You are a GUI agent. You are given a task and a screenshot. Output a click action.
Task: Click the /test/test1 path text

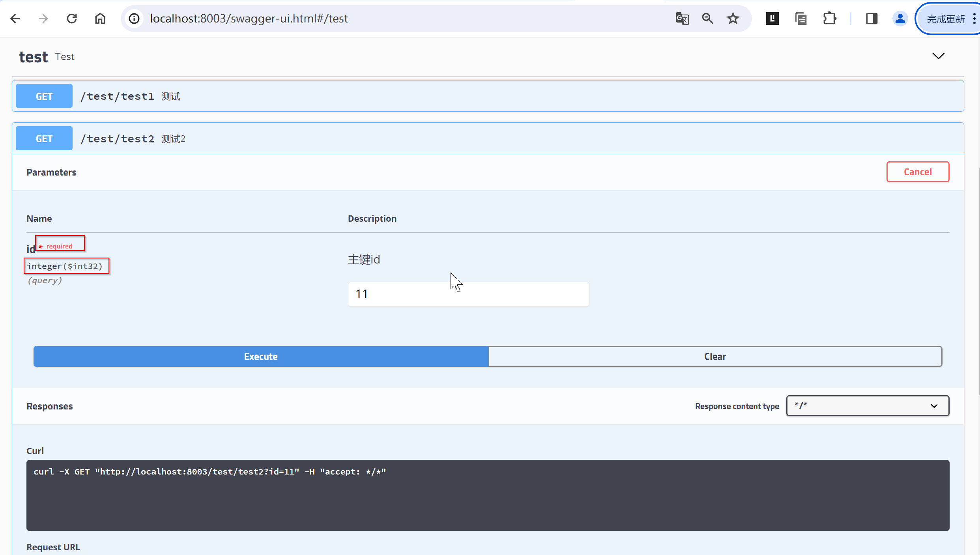[117, 96]
